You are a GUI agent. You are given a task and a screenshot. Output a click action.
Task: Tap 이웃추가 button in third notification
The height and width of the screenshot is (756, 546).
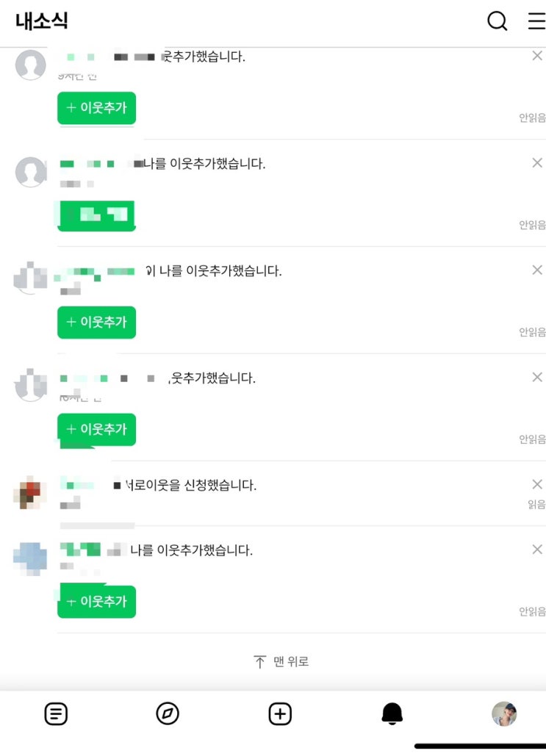[97, 323]
